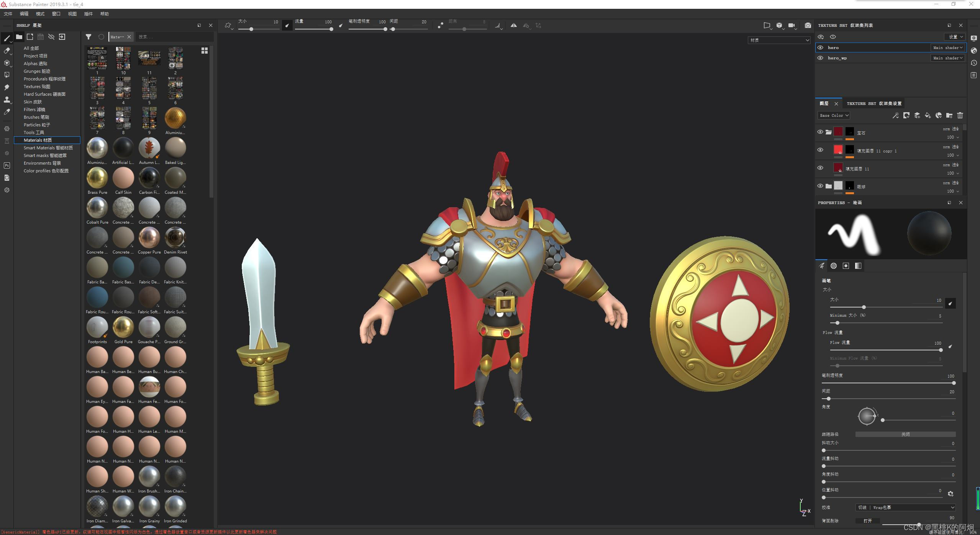Hide the 填充图层 11 layer

(820, 168)
